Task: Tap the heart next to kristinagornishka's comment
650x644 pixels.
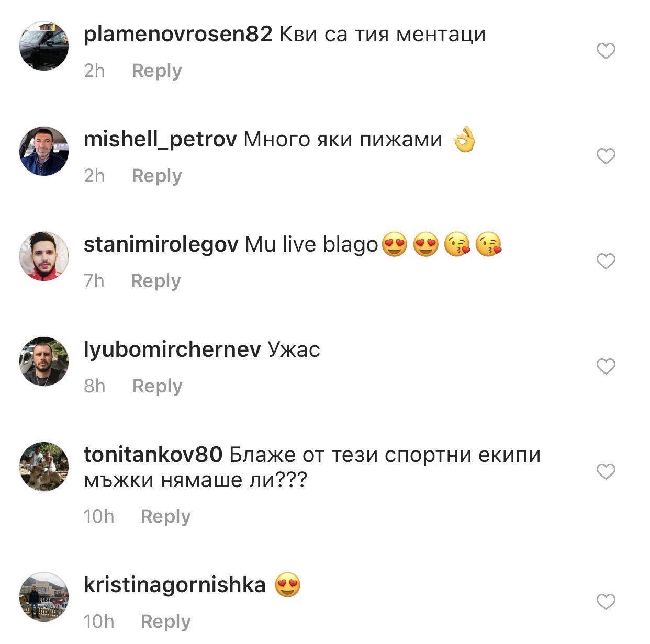Action: pos(606,602)
